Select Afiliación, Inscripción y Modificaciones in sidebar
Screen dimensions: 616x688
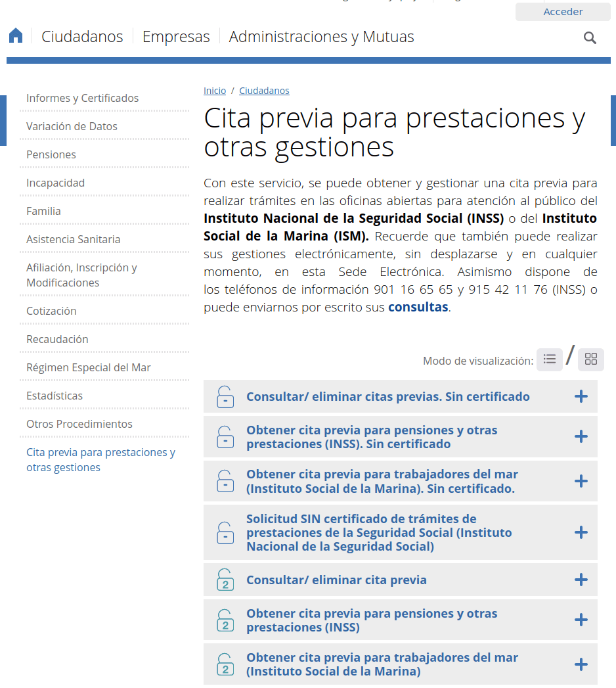(81, 275)
